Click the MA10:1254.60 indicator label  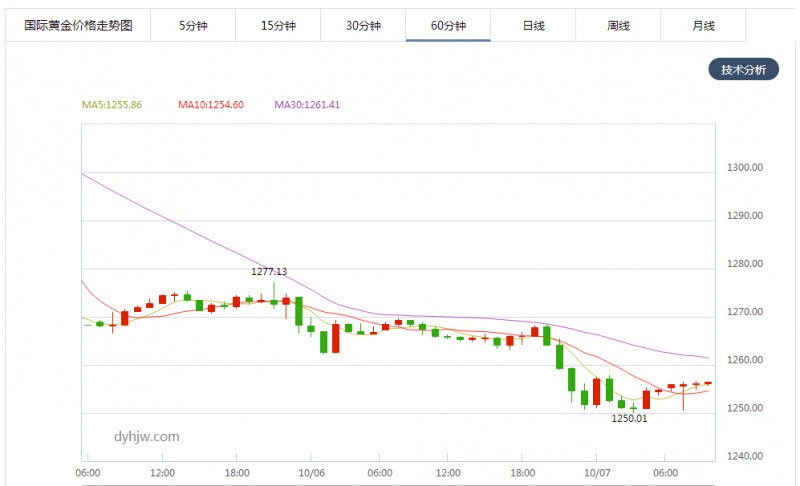coord(211,105)
